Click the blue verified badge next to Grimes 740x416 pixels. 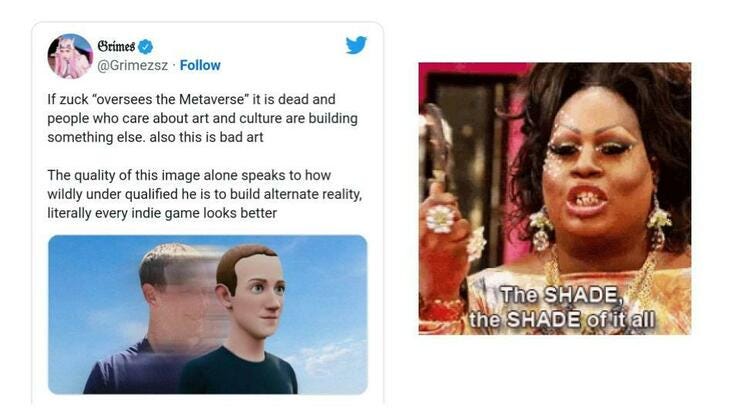pyautogui.click(x=145, y=46)
